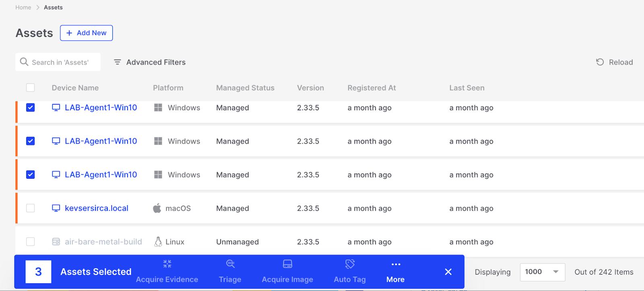Start Triage on selected assets
644x291 pixels.
point(230,271)
